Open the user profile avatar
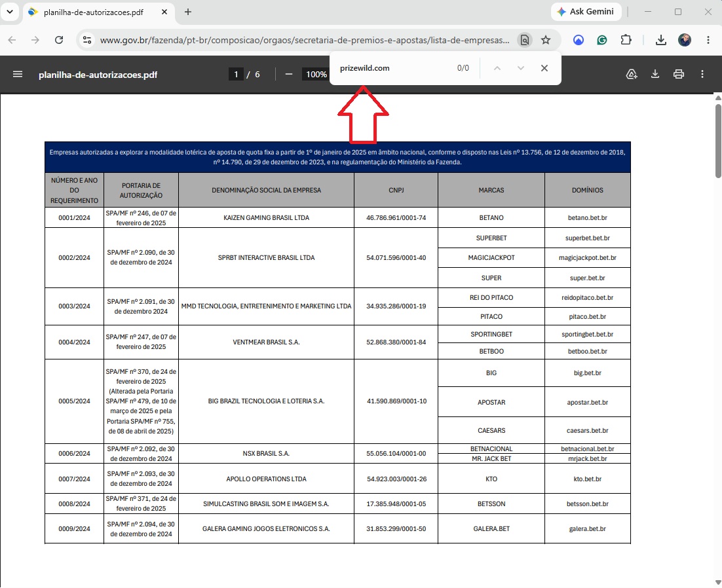Screen dimensions: 722x588 click(x=685, y=40)
